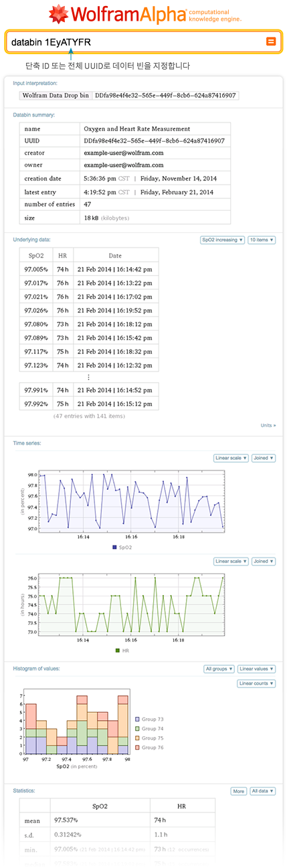
Task: Click the green HR legend swatch
Action: click(x=116, y=650)
